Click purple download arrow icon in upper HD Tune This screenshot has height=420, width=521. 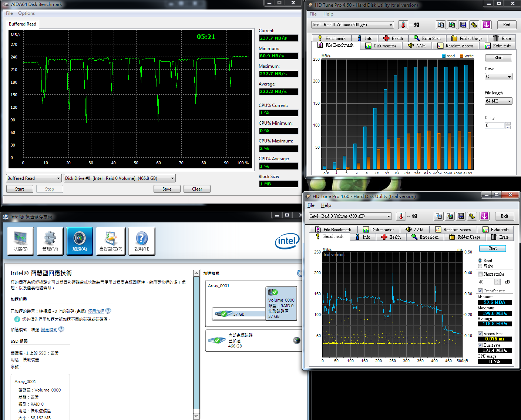click(487, 25)
